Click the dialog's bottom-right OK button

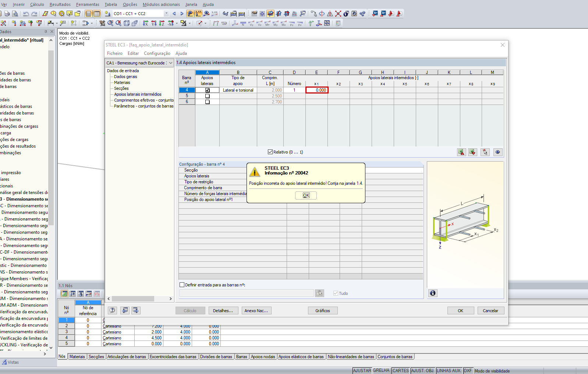point(461,311)
